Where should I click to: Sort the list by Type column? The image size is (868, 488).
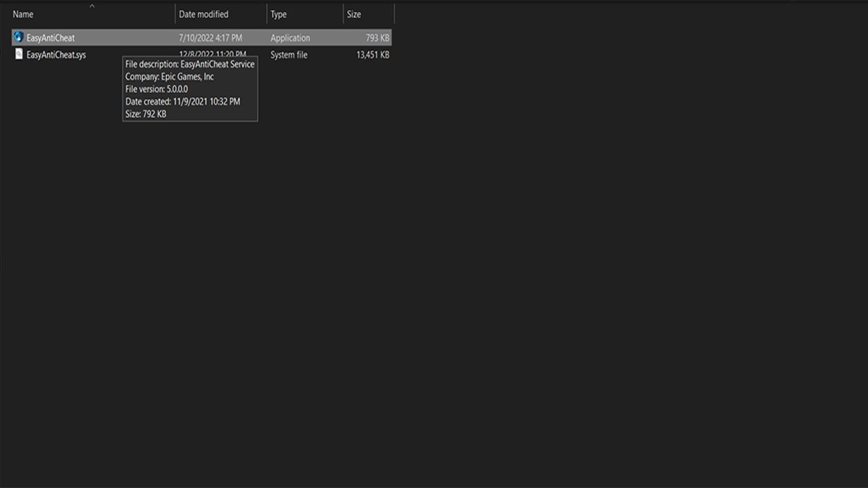[279, 14]
